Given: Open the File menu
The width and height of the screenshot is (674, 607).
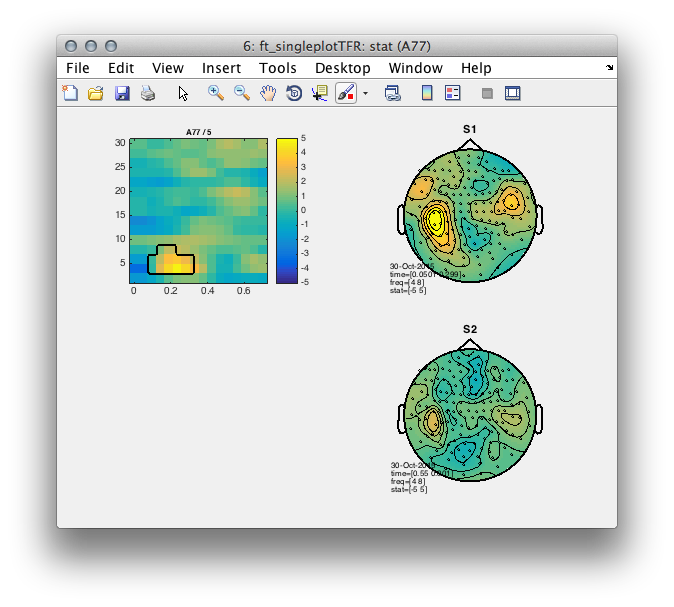Looking at the screenshot, I should coord(78,68).
